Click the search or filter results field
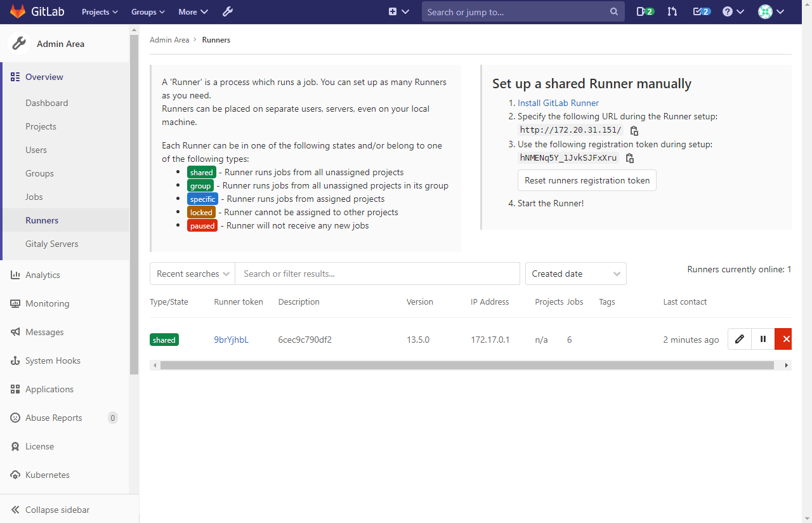This screenshot has height=523, width=812. click(377, 274)
